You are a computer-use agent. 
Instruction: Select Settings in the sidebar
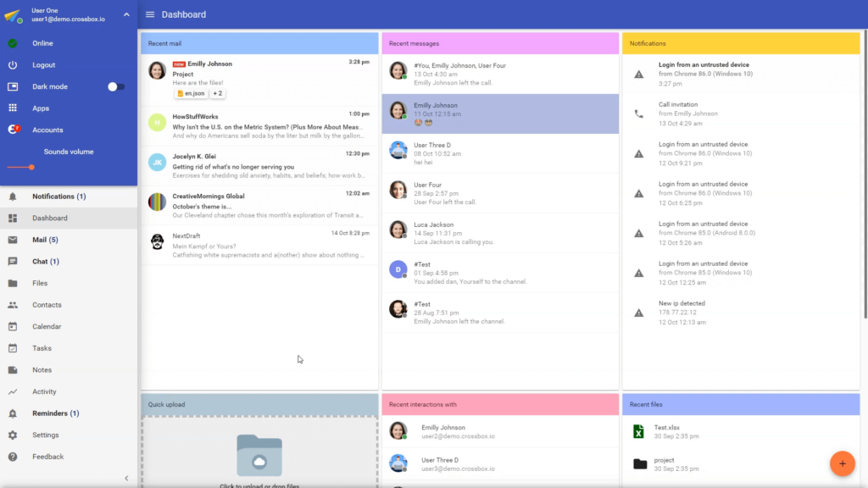46,435
